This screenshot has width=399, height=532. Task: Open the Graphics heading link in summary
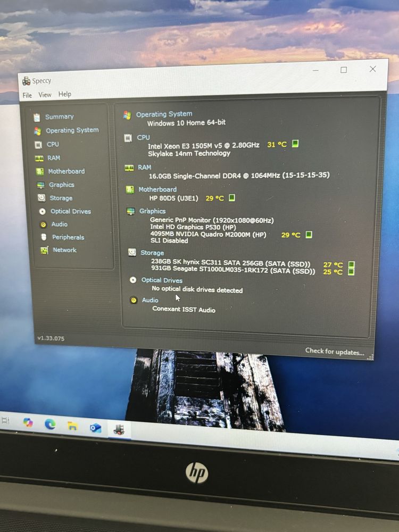152,211
